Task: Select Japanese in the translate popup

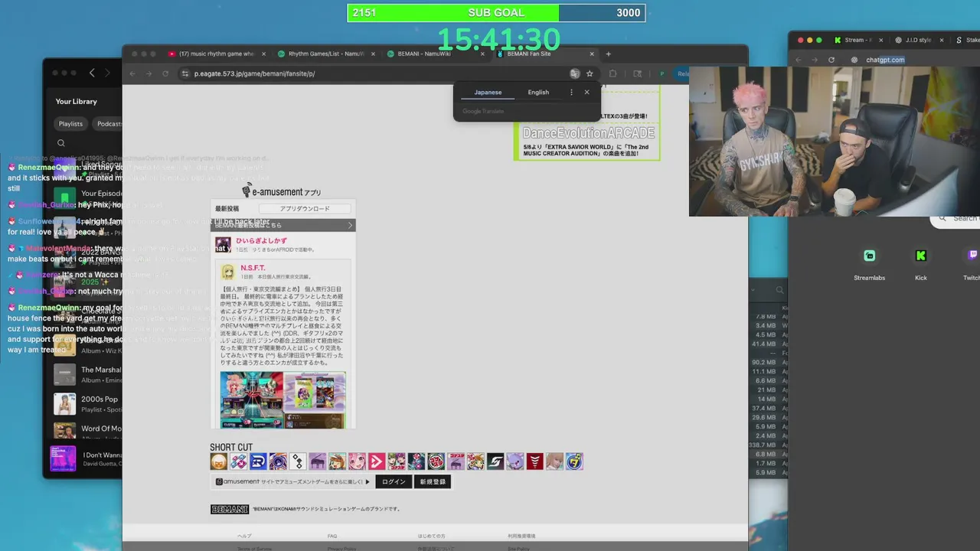Action: tap(488, 92)
